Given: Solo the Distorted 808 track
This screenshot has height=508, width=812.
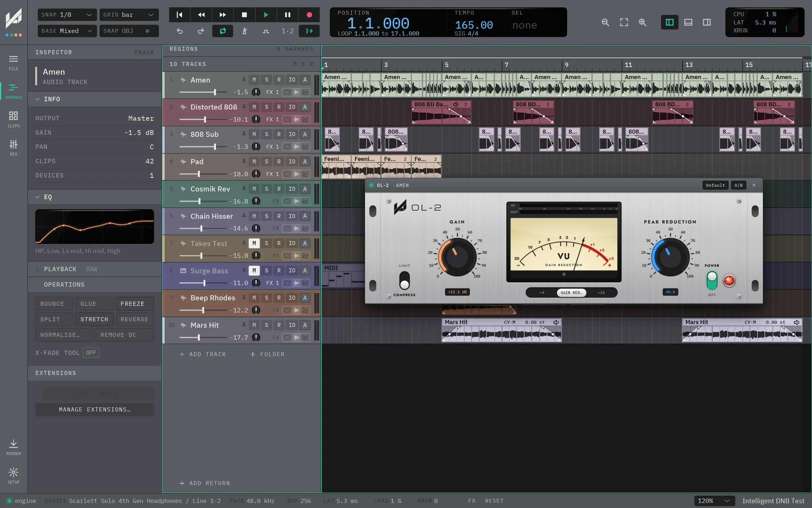Looking at the screenshot, I should pos(266,107).
